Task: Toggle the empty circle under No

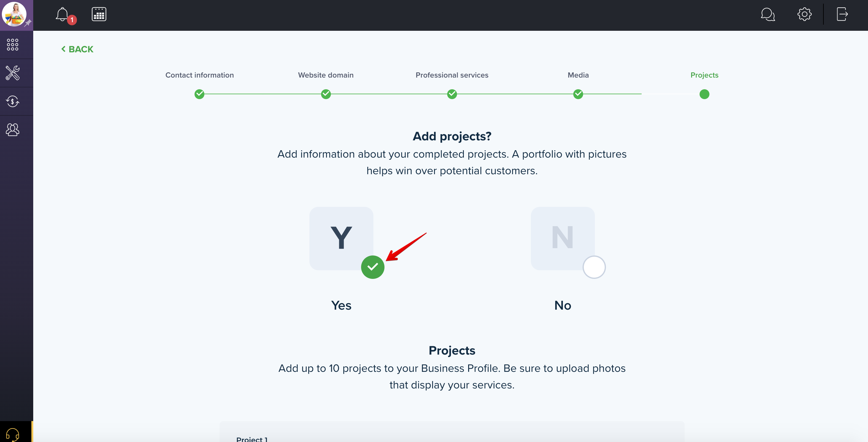Action: coord(594,267)
